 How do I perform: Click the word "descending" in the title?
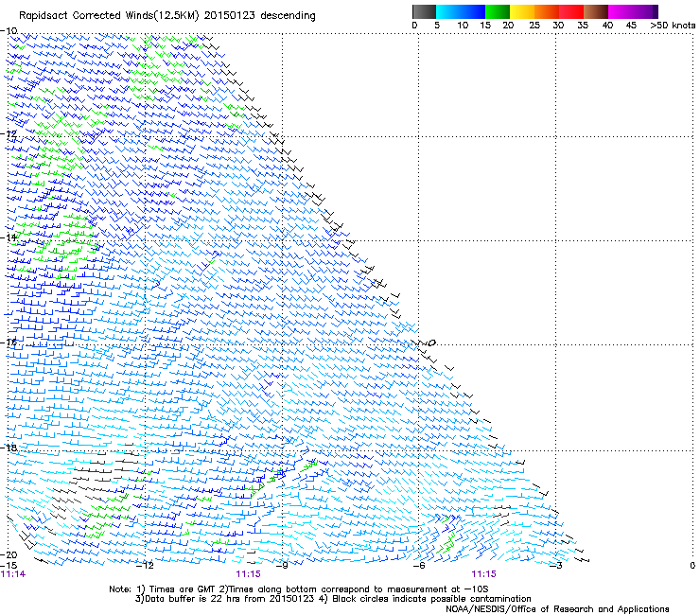(288, 16)
